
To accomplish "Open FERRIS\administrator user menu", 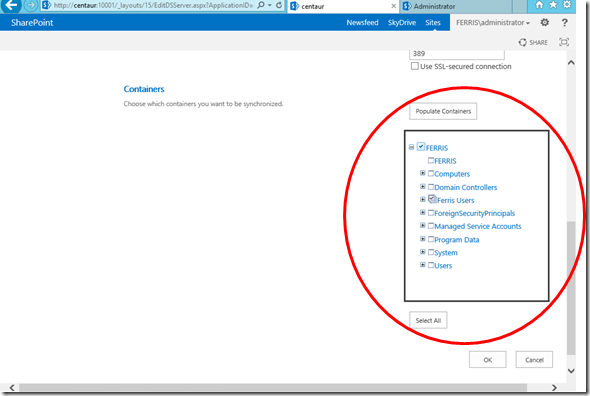I will point(493,23).
